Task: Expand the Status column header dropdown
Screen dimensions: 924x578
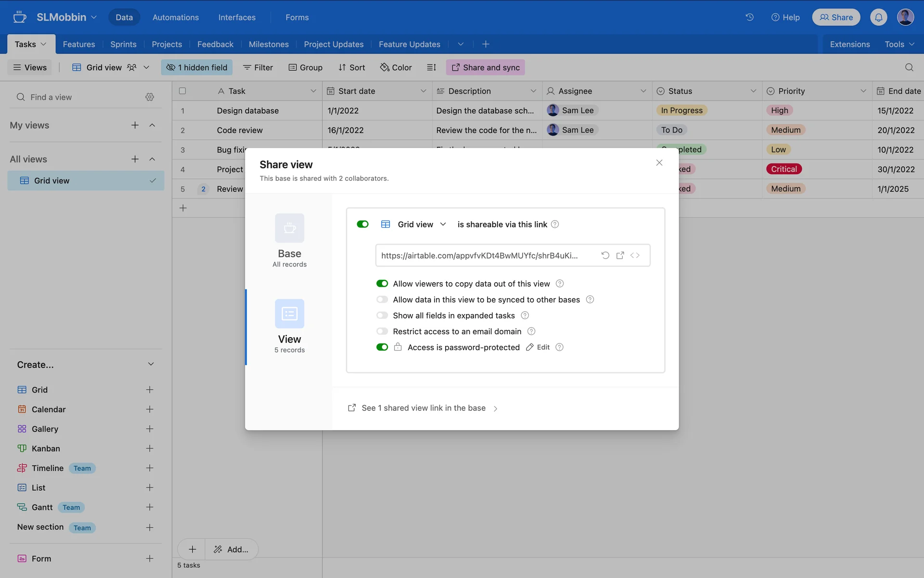Action: point(753,91)
